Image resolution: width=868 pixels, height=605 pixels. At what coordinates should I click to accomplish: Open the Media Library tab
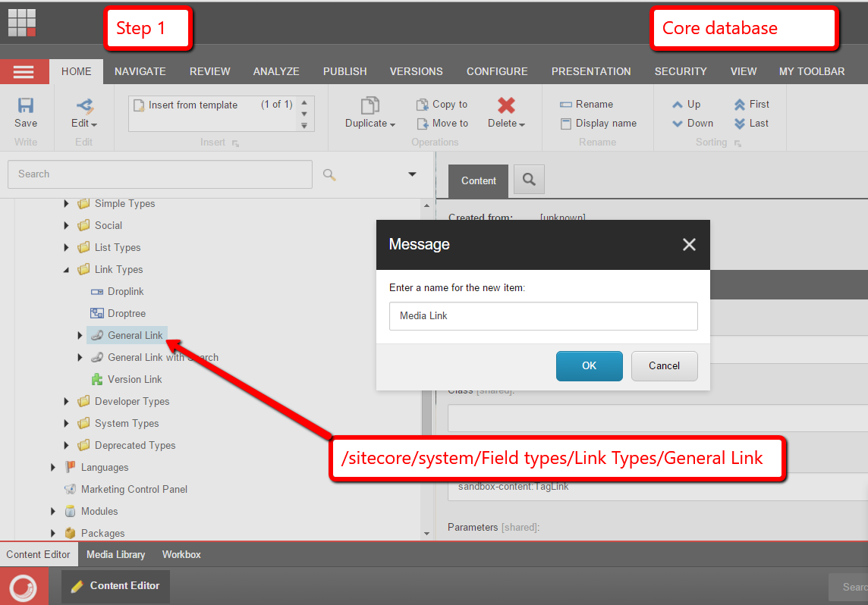115,554
